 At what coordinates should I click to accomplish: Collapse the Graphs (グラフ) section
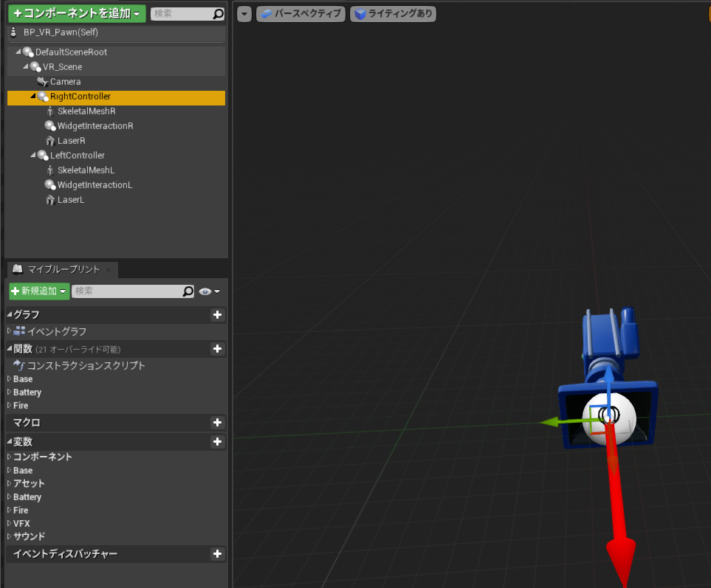9,314
